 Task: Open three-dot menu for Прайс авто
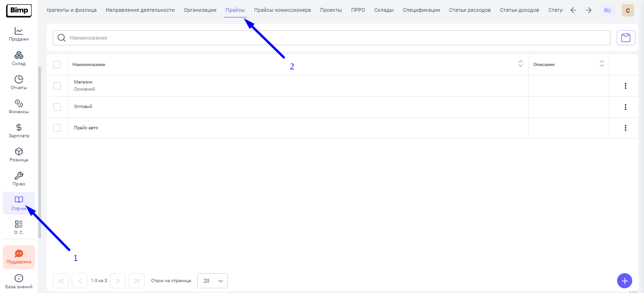[626, 128]
